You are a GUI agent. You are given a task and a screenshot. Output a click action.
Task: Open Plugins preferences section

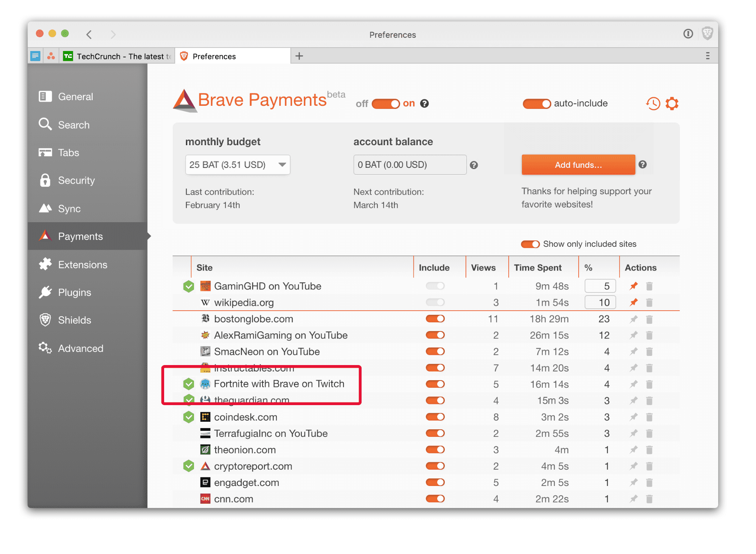88,292
